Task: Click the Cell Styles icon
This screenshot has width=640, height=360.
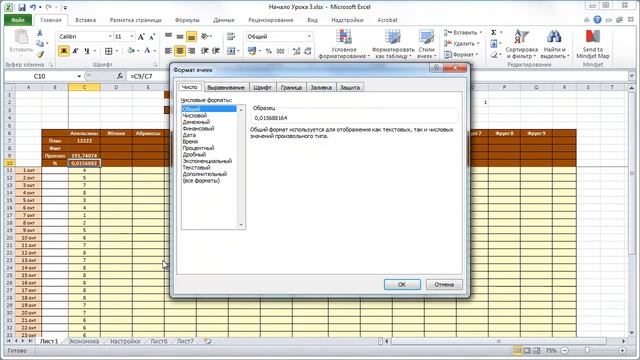Action: [x=427, y=38]
